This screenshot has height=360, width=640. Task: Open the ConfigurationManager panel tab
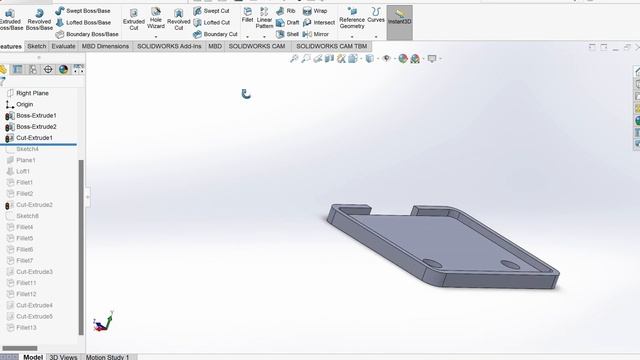tap(33, 69)
